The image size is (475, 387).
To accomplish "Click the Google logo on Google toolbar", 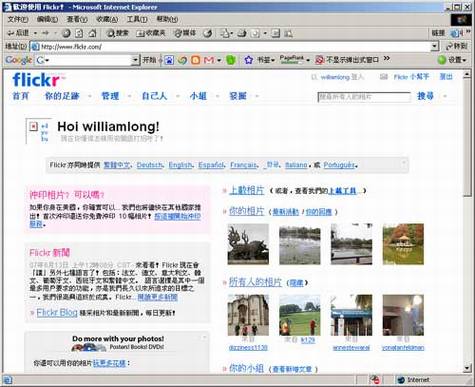I will (x=18, y=60).
